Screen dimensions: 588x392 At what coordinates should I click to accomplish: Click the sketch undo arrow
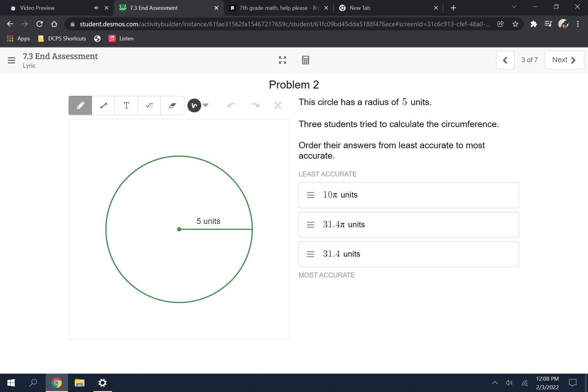click(x=232, y=105)
